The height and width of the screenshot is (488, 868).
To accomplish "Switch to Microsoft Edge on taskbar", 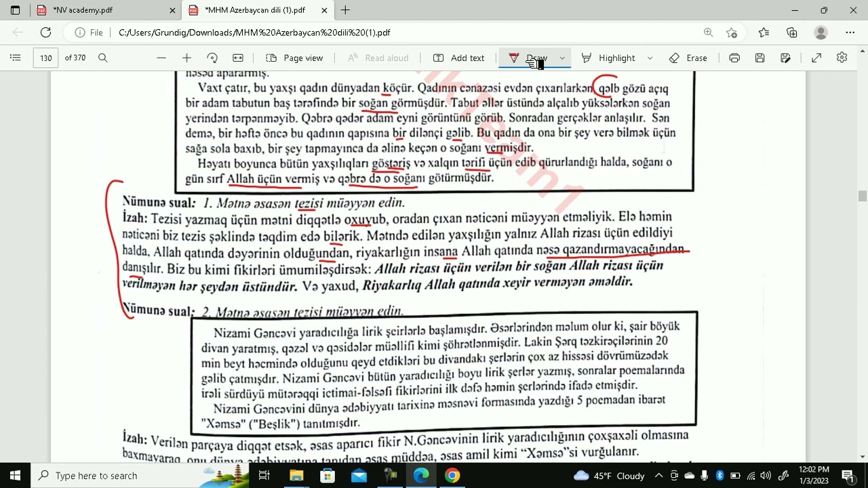I will [x=421, y=476].
